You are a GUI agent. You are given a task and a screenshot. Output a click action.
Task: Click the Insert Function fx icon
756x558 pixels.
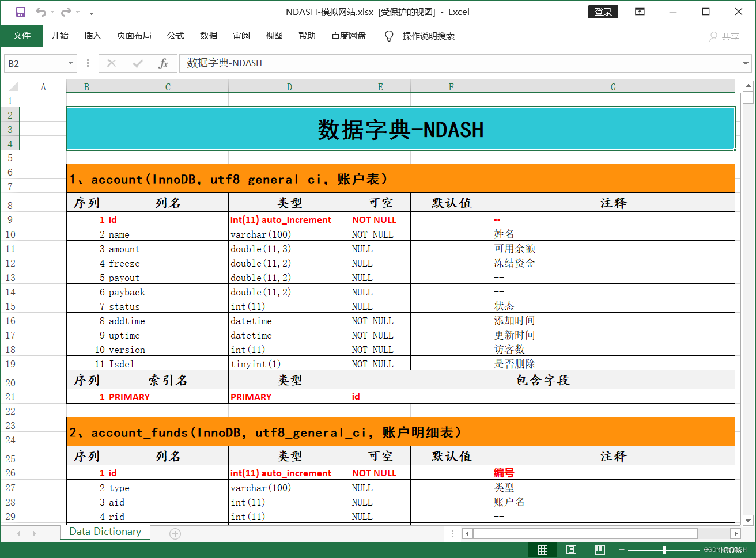tap(163, 63)
